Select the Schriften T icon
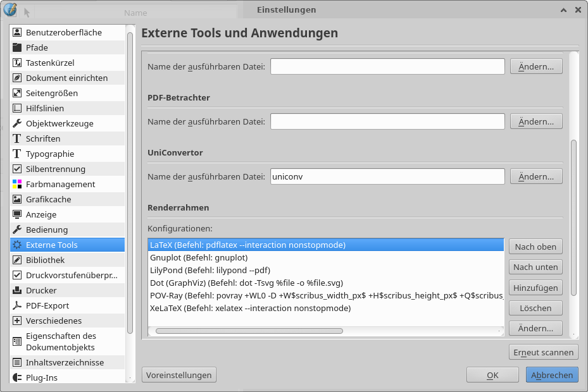 pos(17,138)
